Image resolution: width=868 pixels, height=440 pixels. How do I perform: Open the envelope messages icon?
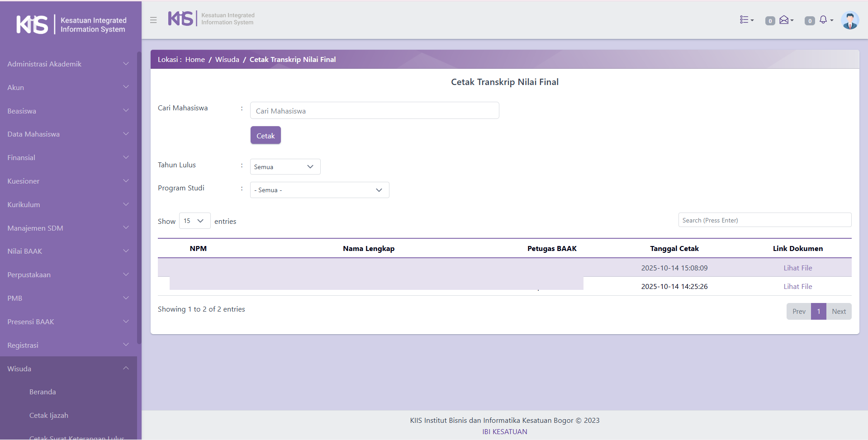786,20
